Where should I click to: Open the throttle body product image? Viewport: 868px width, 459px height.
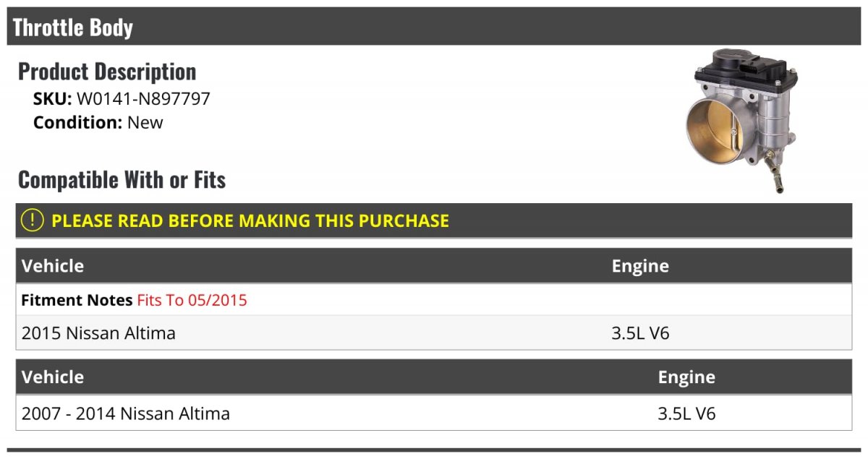pos(742,119)
